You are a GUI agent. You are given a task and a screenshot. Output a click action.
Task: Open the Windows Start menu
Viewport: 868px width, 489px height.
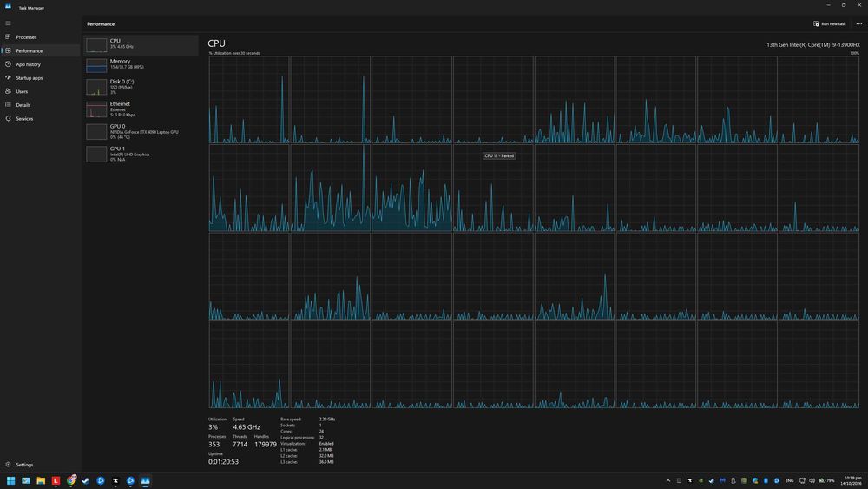[10, 480]
